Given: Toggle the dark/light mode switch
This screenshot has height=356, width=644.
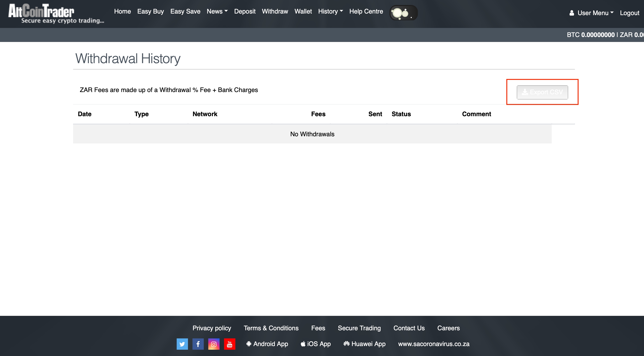Looking at the screenshot, I should click(403, 13).
